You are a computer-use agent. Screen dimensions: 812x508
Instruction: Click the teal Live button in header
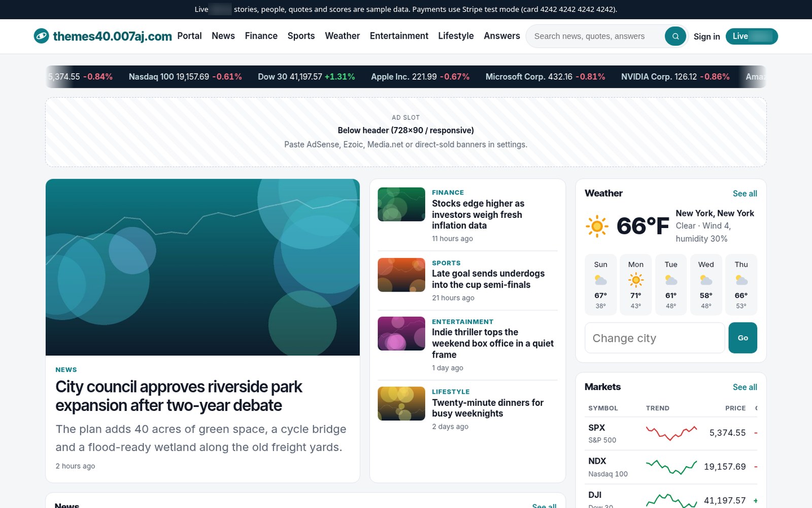click(752, 36)
